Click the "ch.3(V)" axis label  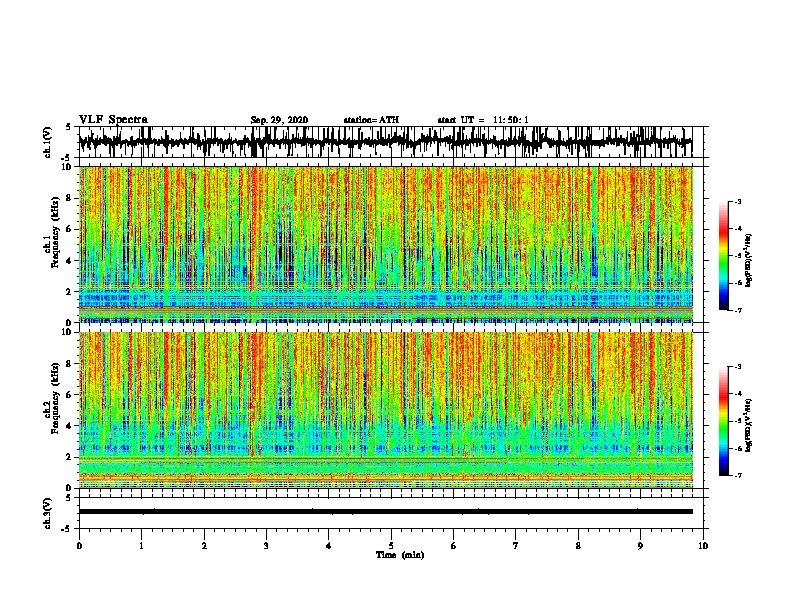tap(48, 513)
